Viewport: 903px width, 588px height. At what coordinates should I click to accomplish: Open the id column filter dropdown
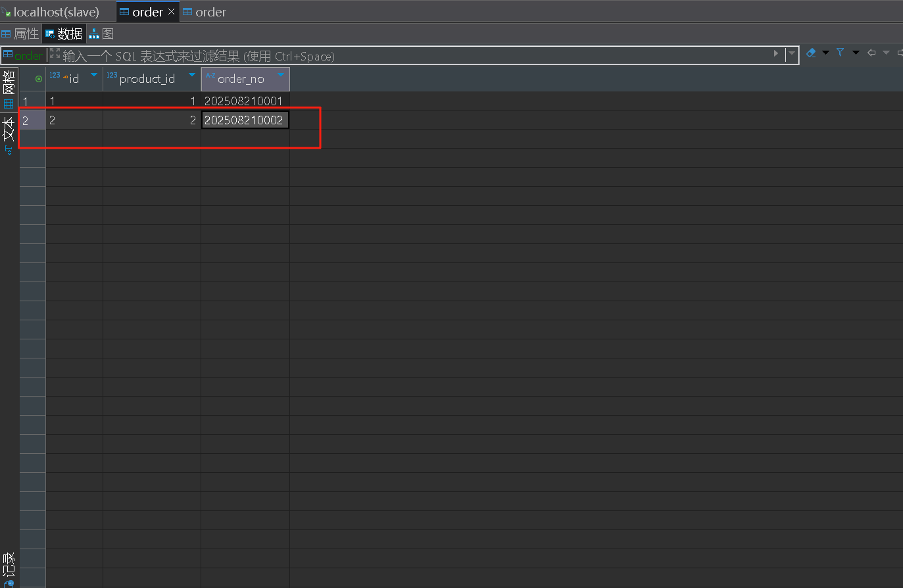(x=94, y=76)
